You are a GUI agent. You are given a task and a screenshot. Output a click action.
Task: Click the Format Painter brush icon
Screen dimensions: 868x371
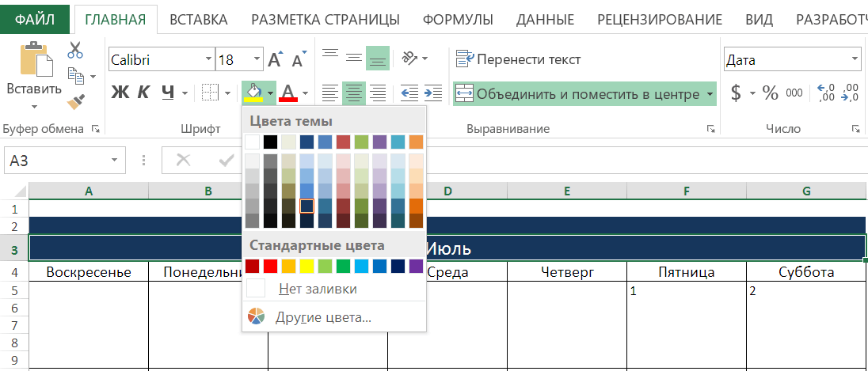tap(75, 102)
